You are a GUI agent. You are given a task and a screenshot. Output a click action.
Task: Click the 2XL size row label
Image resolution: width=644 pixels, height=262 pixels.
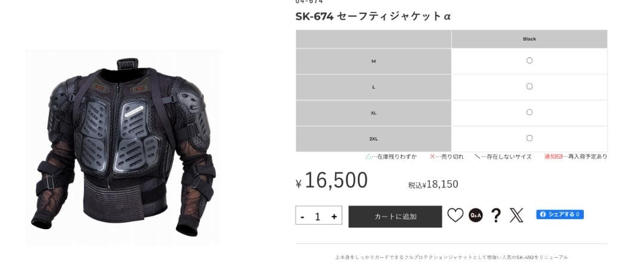pyautogui.click(x=373, y=139)
